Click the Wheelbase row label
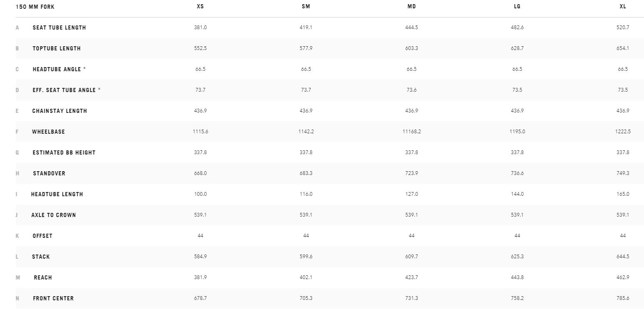Viewport: 644px width, 312px height. pos(48,132)
